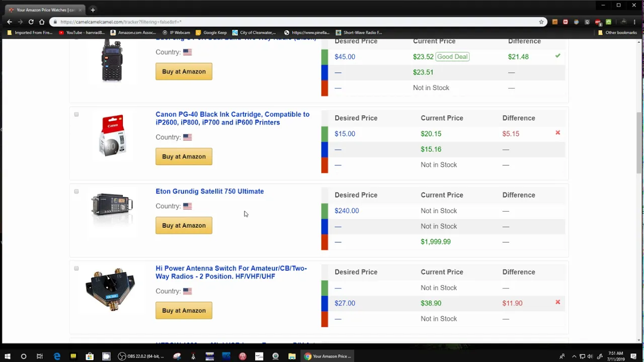Screen dimensions: 644x362
Task: Open the new tab plus button
Action: [x=93, y=10]
